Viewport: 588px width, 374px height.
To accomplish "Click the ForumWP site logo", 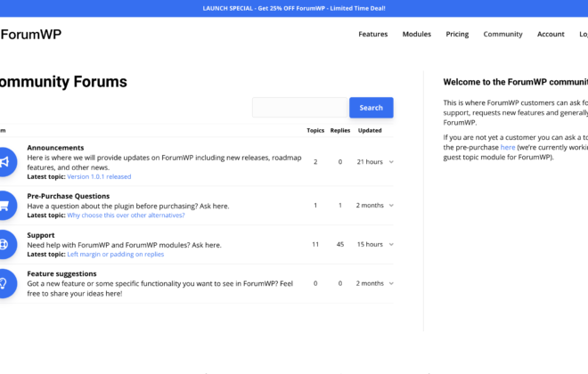I will point(31,35).
